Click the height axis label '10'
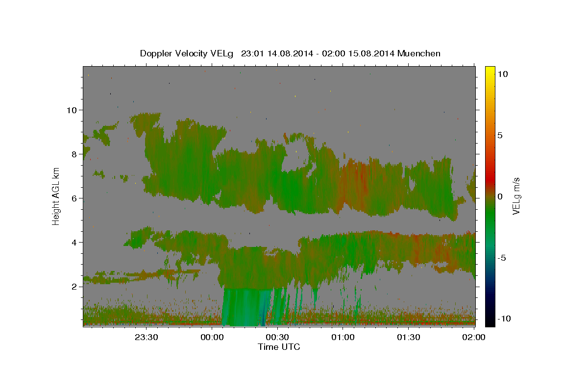 coord(72,110)
